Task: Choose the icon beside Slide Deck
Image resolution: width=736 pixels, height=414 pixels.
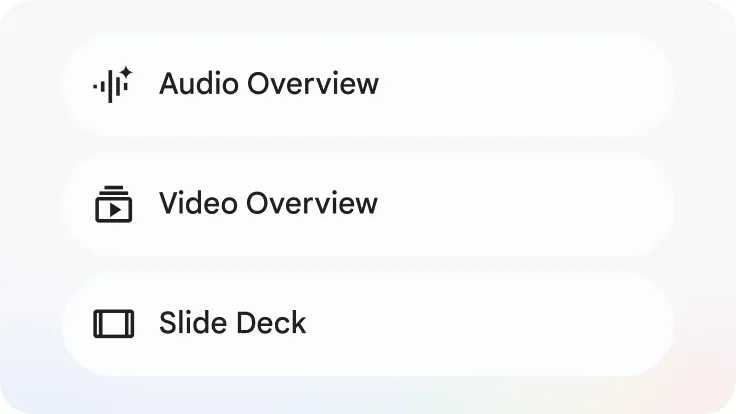Action: (114, 323)
